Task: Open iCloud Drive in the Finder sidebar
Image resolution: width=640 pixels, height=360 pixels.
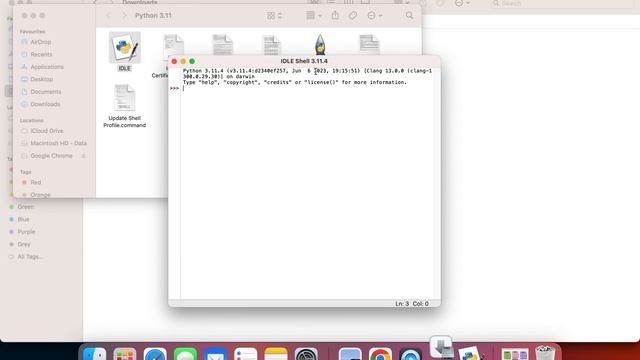Action: (47, 131)
